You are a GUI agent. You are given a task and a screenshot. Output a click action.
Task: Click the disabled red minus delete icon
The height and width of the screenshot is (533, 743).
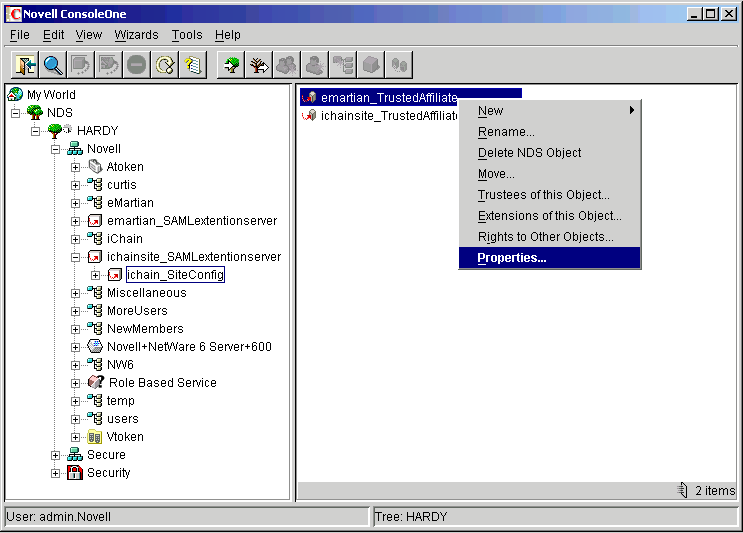[x=137, y=65]
